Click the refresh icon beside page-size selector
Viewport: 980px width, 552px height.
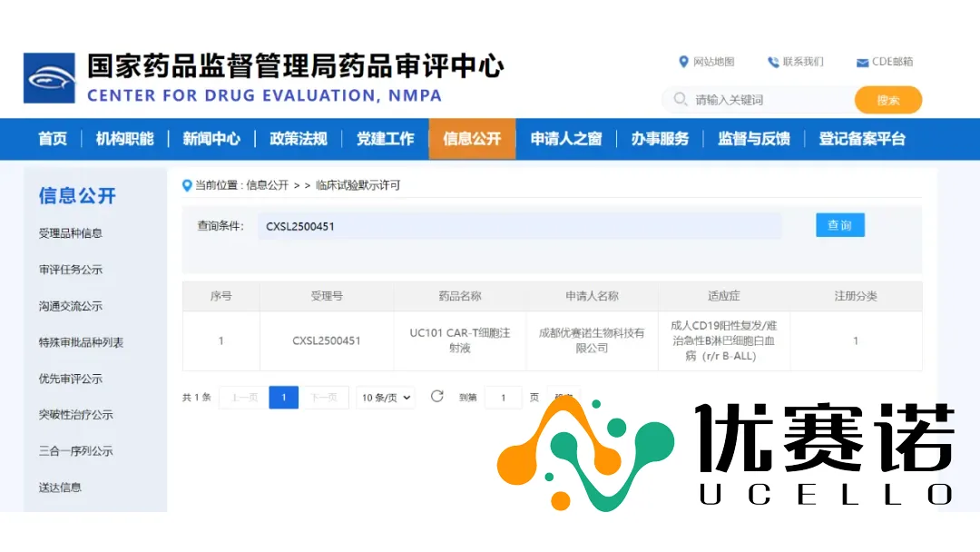click(437, 397)
